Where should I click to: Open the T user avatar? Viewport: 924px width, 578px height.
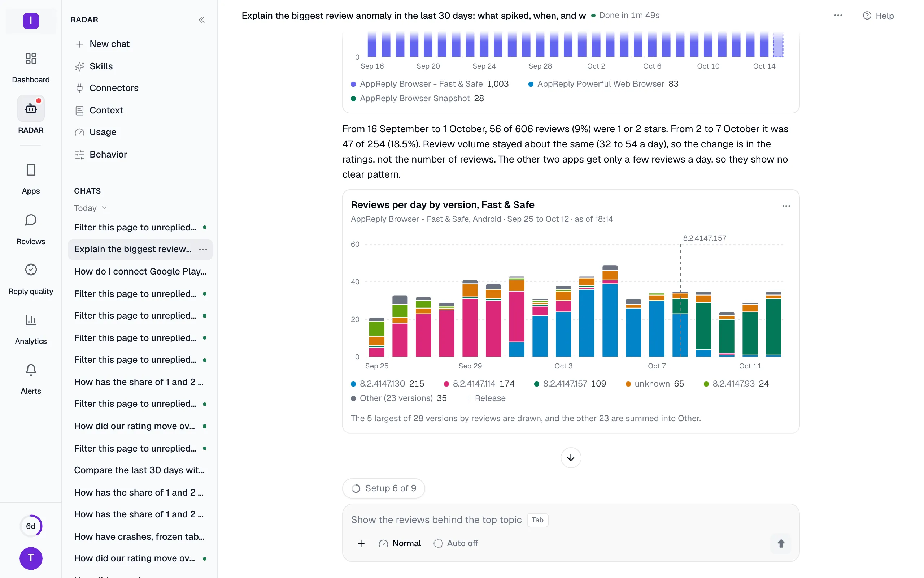tap(31, 558)
